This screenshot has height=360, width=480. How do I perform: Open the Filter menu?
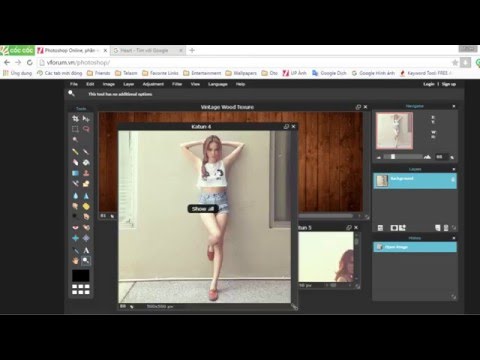177,84
